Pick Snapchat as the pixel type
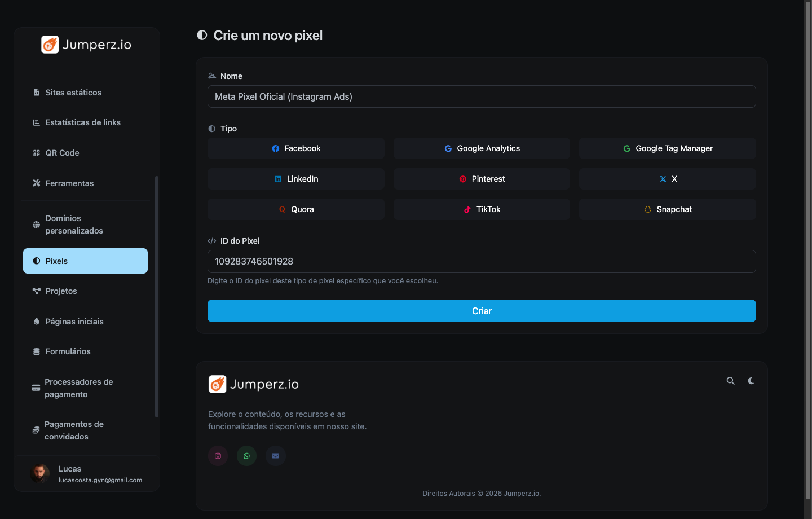The height and width of the screenshot is (519, 812). pos(668,209)
